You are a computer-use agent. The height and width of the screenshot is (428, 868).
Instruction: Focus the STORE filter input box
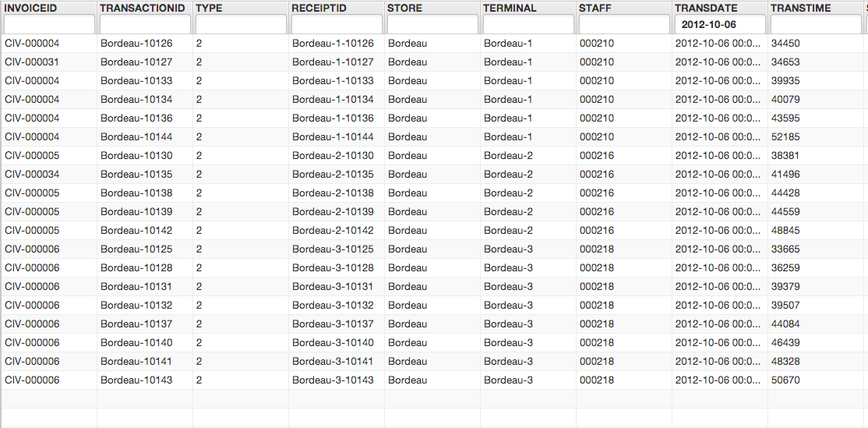[432, 24]
